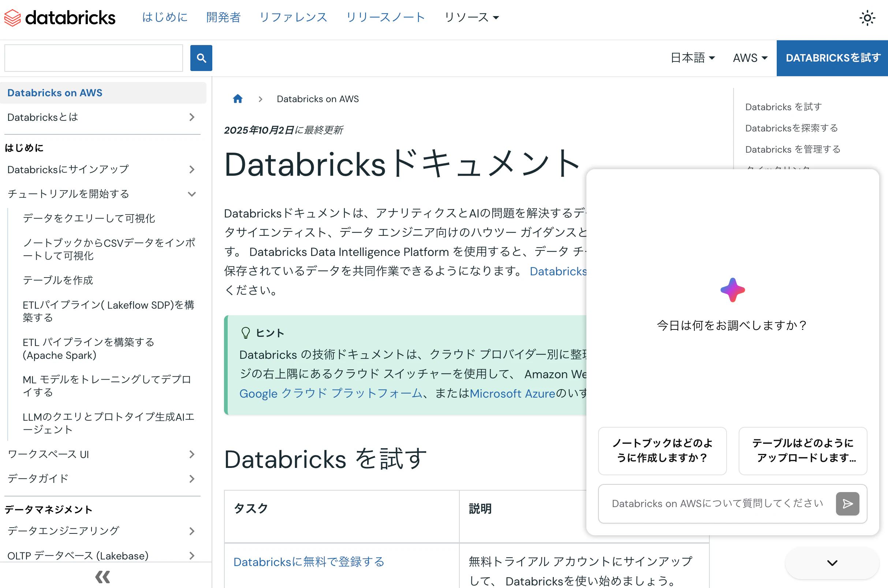Focus the Databricks on AWS question input
Image resolution: width=888 pixels, height=588 pixels.
[717, 504]
